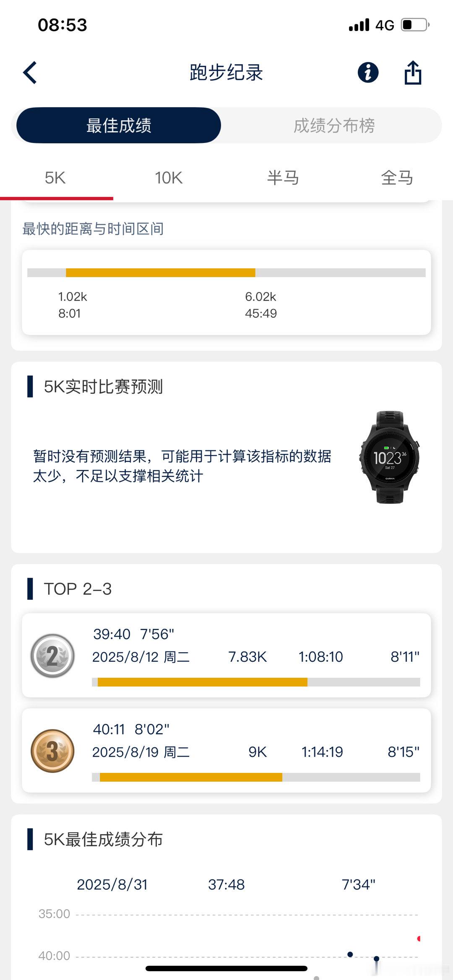Select the 5K tab
The image size is (453, 980).
point(55,178)
